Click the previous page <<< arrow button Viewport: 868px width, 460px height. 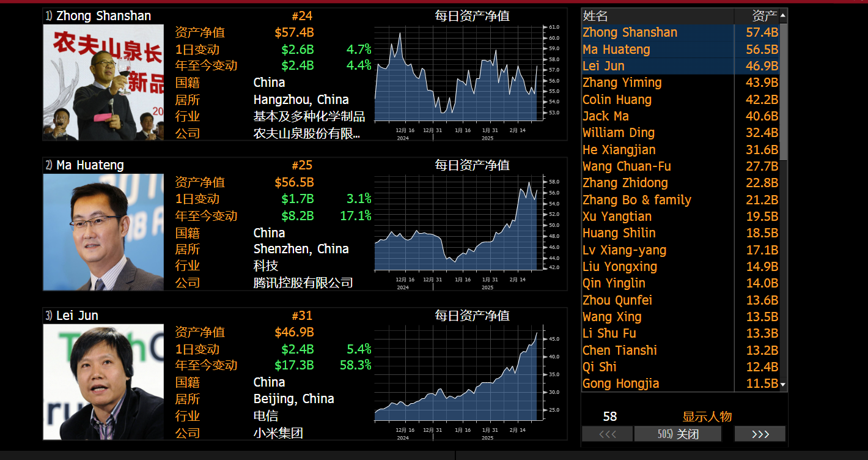[x=607, y=434]
